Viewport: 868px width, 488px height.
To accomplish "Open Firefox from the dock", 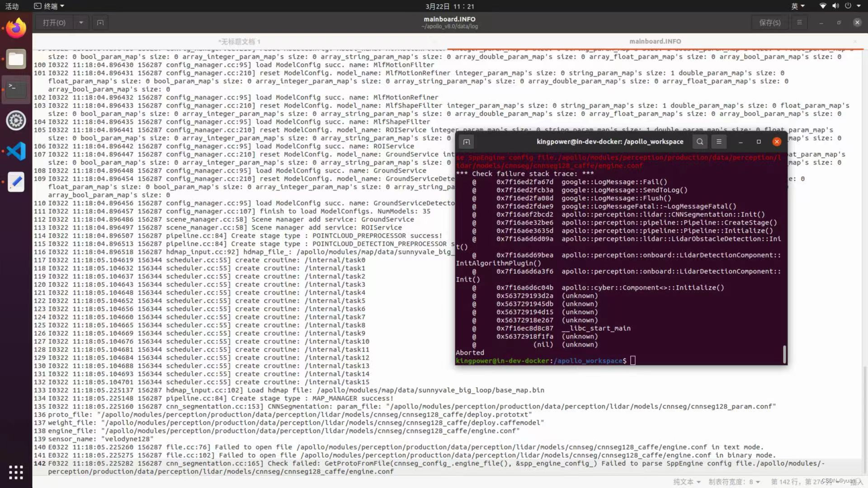I will coord(16,28).
